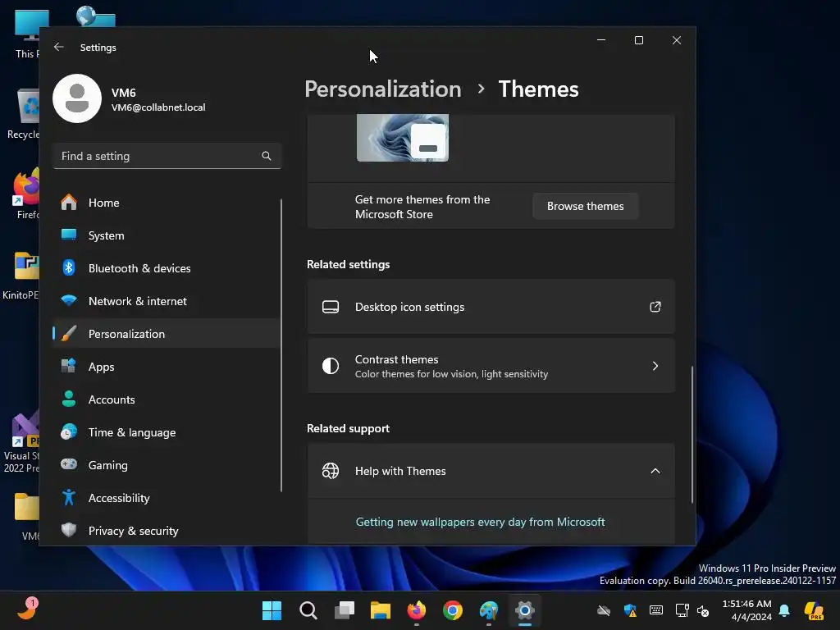840x630 pixels.
Task: Minimize the Settings window
Action: [601, 40]
